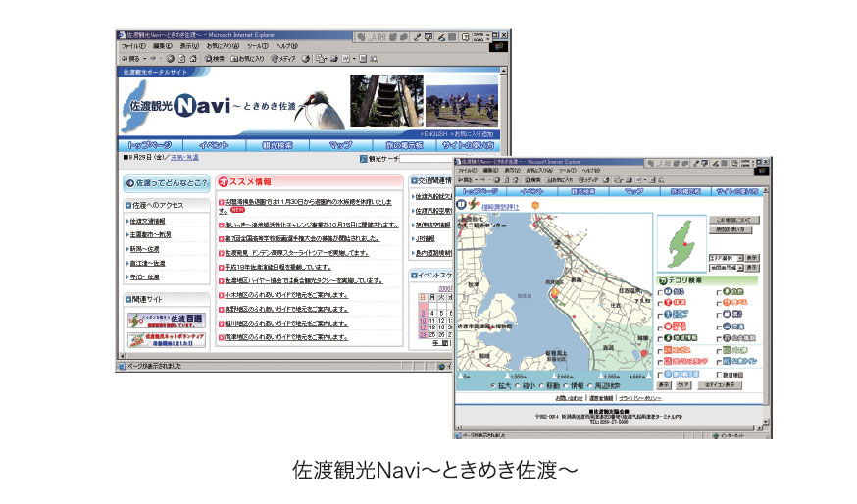This screenshot has width=857, height=504.
Task: Select the 情報 info radio button
Action: click(x=566, y=386)
